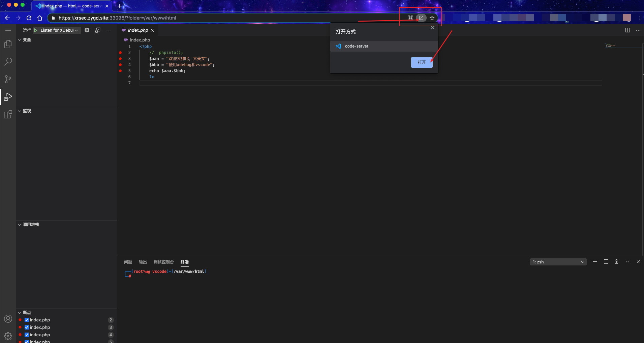The height and width of the screenshot is (343, 644).
Task: Open the hamburger application menu
Action: pos(8,30)
